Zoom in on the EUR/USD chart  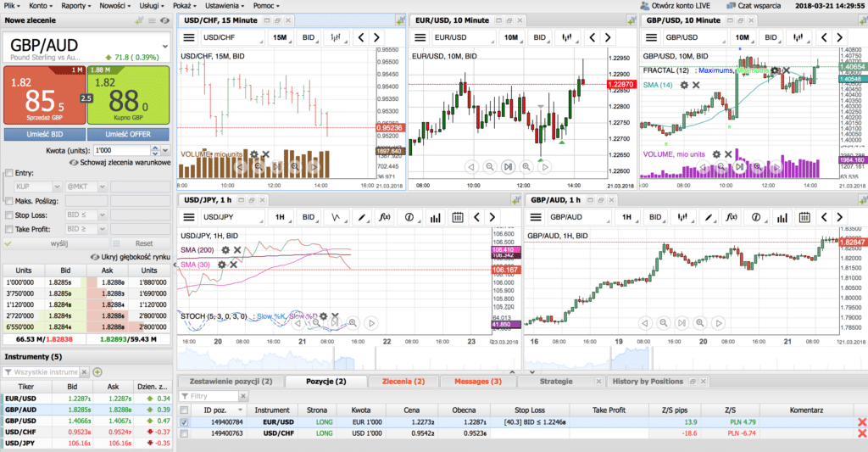pos(526,167)
